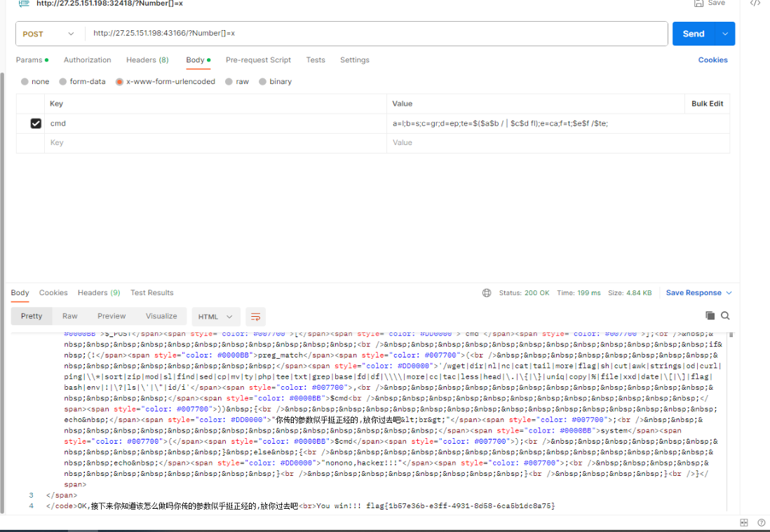Click the Status 200 OK text

pyautogui.click(x=524, y=293)
